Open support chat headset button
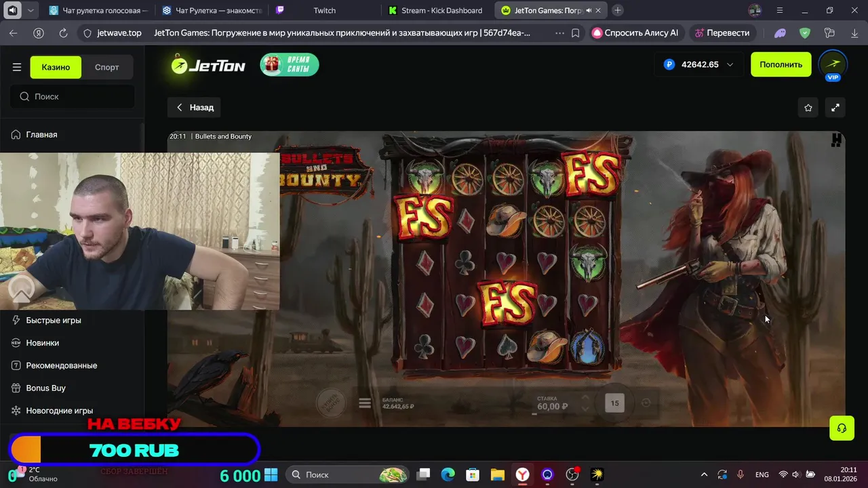Image resolution: width=868 pixels, height=488 pixels. [842, 428]
